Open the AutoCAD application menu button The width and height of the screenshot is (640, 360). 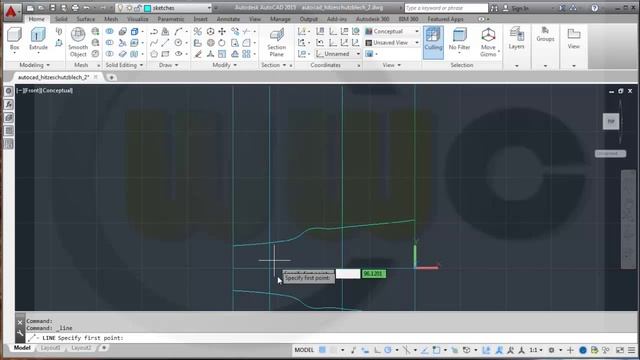[11, 11]
